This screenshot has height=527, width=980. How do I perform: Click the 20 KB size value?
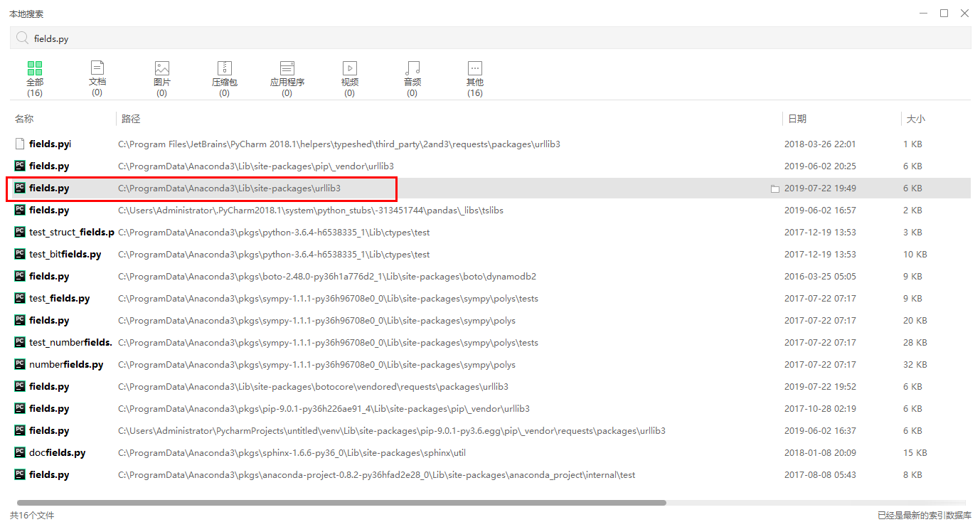coord(915,320)
